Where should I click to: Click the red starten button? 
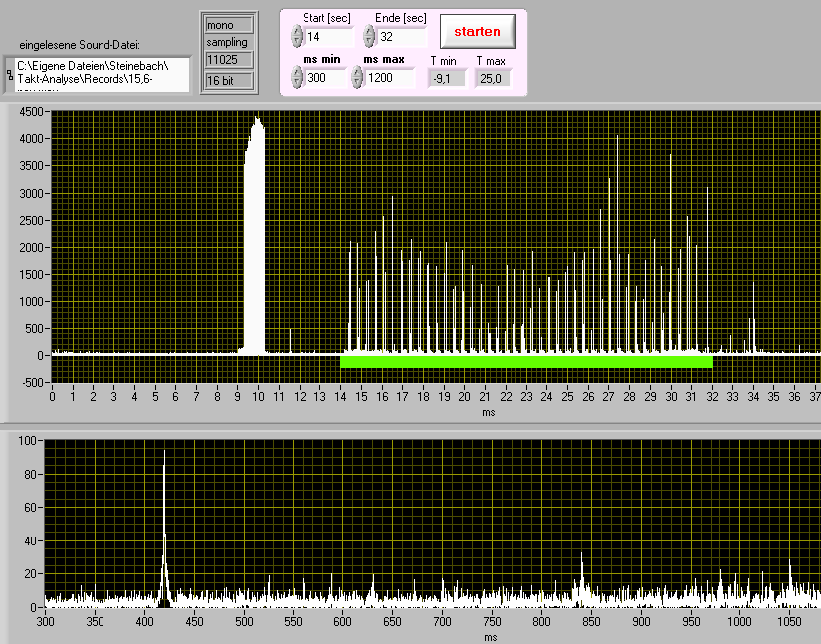click(x=477, y=31)
